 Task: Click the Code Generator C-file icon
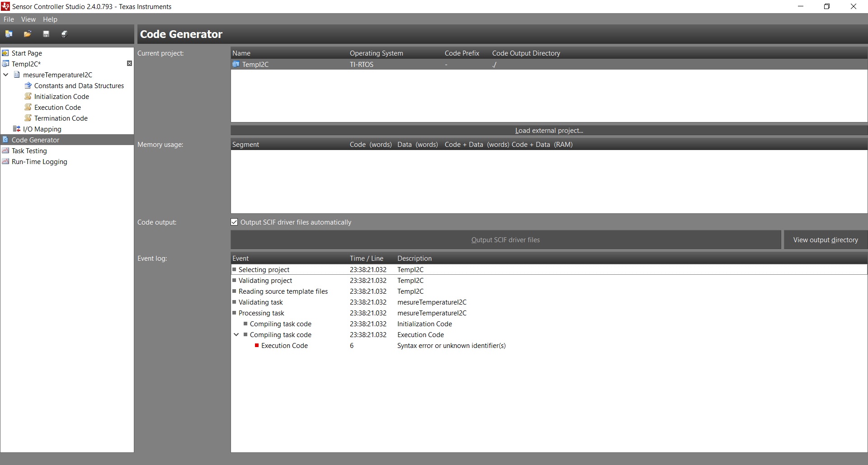[6, 140]
